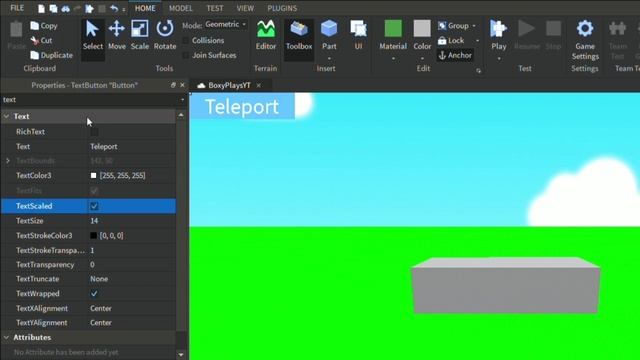Click the TextColor3 white swatch
This screenshot has height=360, width=640.
tap(93, 176)
